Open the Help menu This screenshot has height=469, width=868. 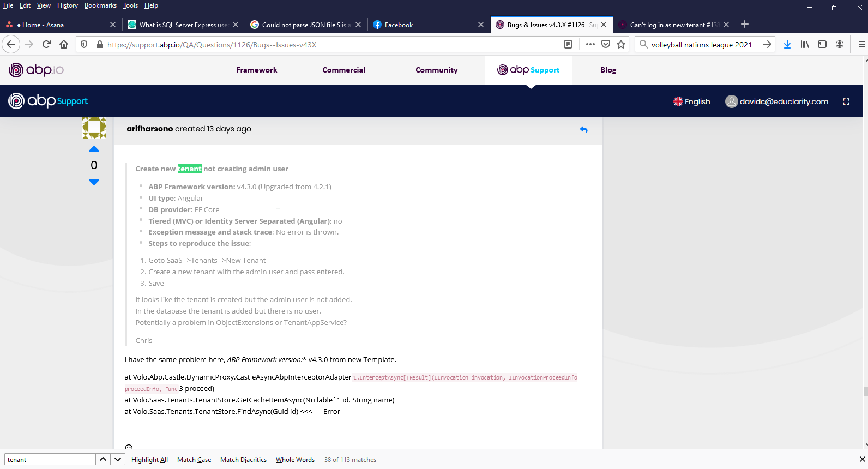tap(151, 5)
